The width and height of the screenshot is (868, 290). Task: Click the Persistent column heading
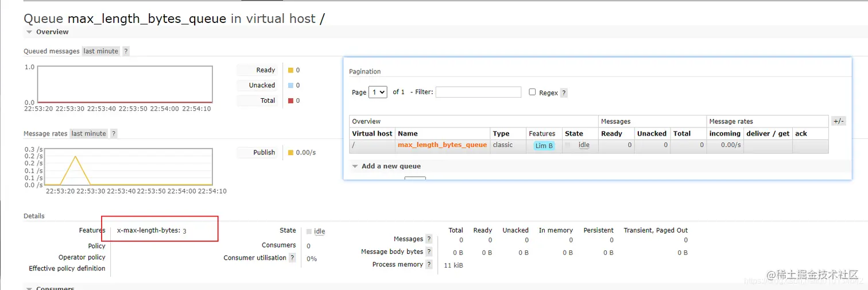click(598, 230)
